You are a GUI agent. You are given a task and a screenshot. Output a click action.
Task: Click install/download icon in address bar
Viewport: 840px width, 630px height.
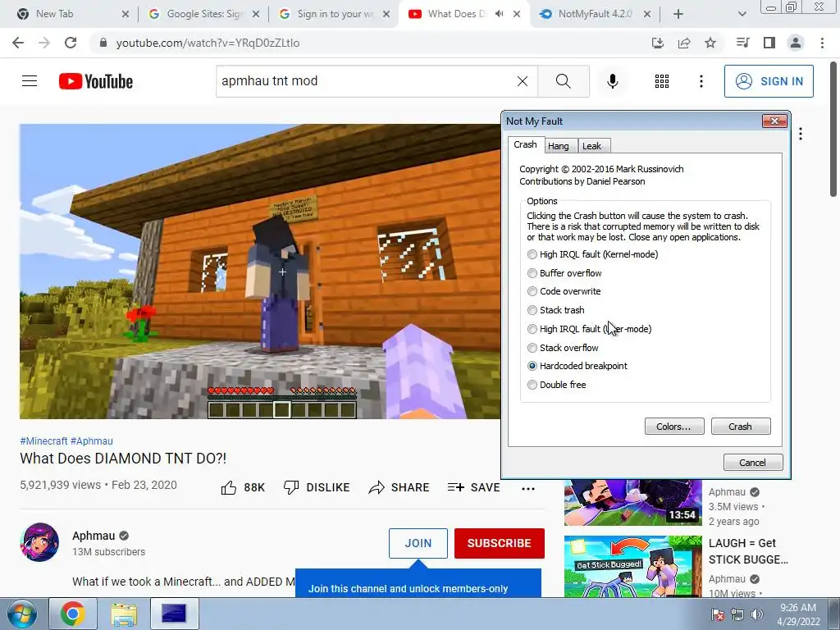(x=658, y=43)
